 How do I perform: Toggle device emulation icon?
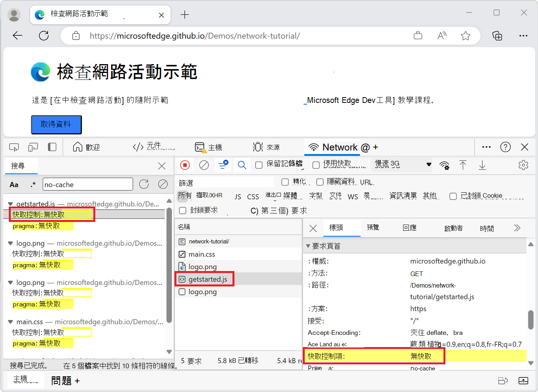(x=33, y=147)
